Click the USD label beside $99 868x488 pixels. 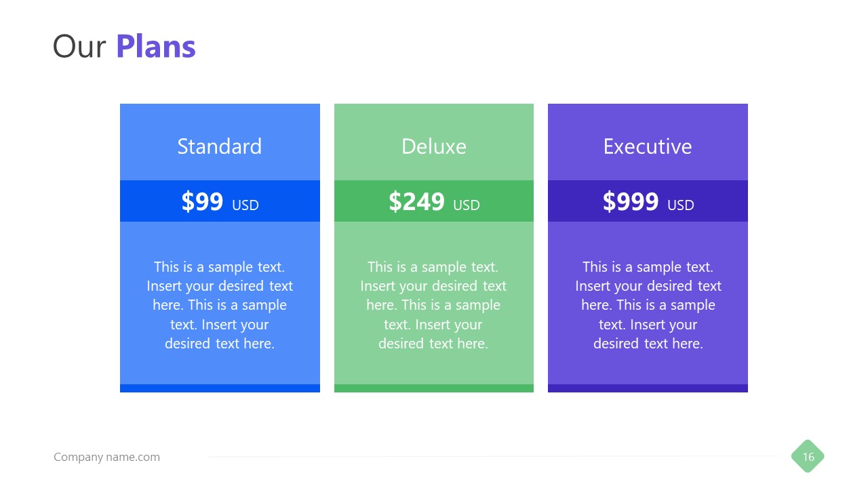coord(245,205)
